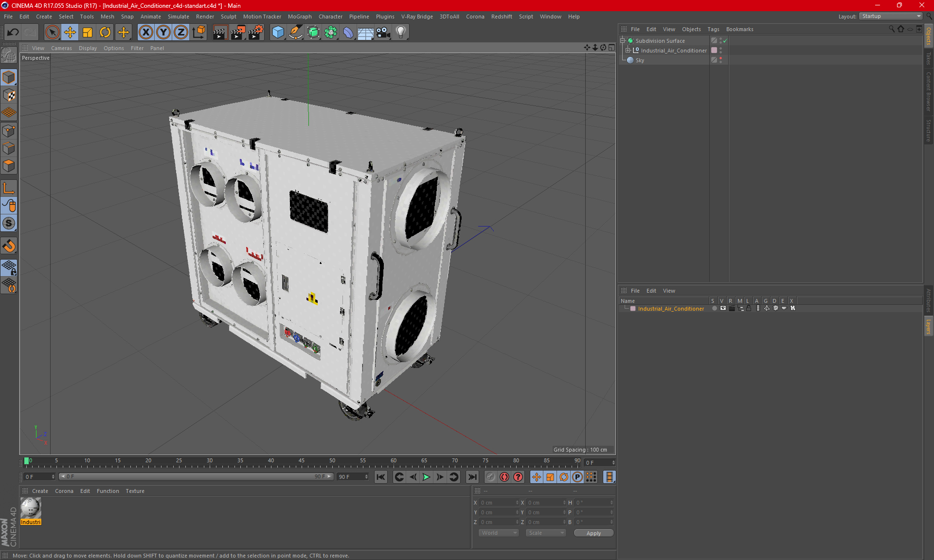Go to end of animation

point(472,477)
